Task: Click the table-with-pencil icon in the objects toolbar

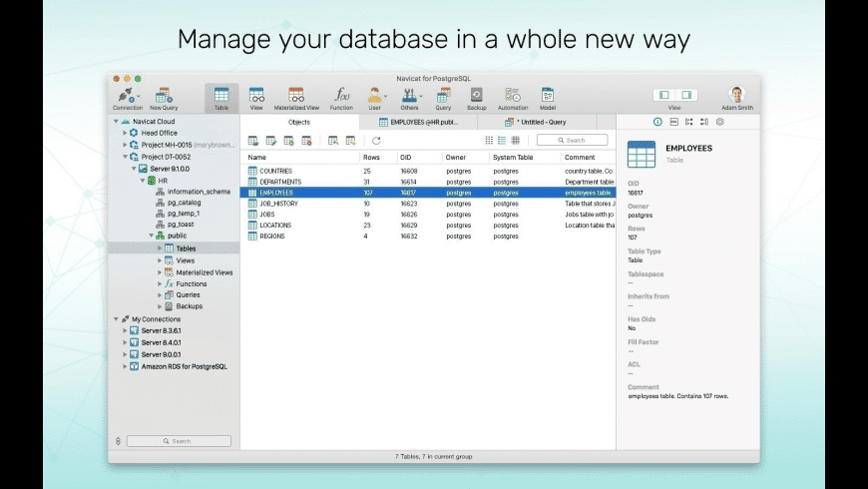Action: click(x=270, y=141)
